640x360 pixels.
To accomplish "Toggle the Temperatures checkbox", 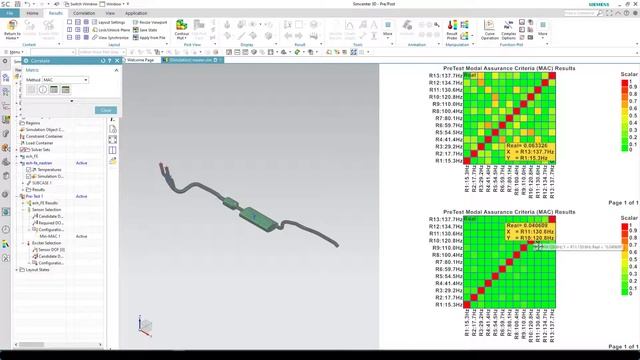I will [29, 169].
